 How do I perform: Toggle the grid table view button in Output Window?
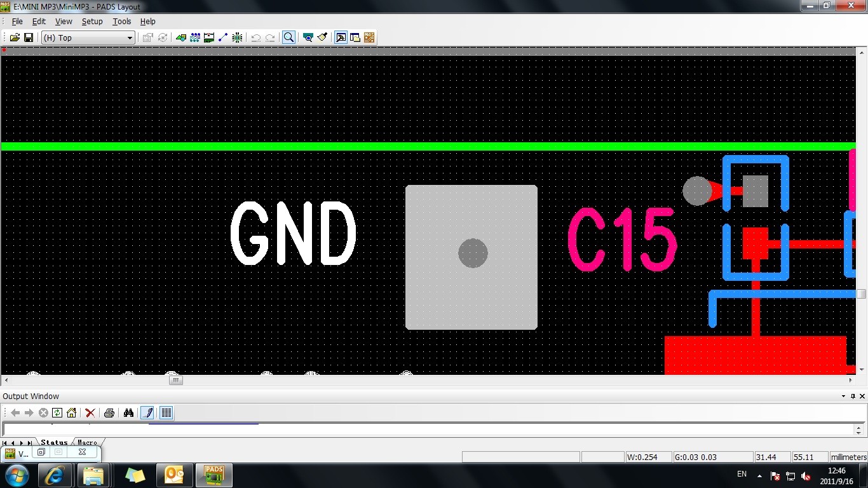point(166,413)
